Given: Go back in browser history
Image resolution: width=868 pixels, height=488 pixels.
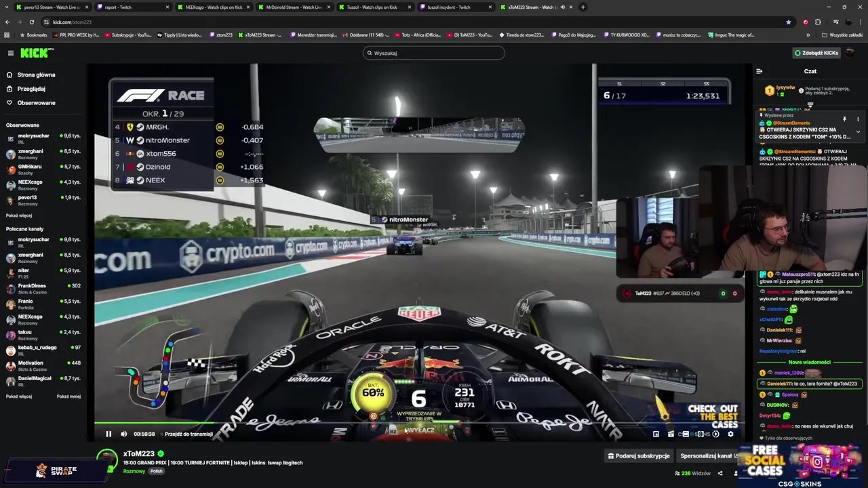Looking at the screenshot, I should point(7,22).
